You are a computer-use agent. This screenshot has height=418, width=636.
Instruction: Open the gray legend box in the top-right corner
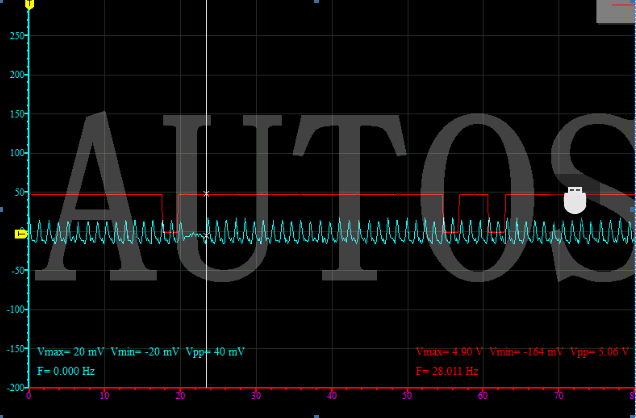coord(616,11)
